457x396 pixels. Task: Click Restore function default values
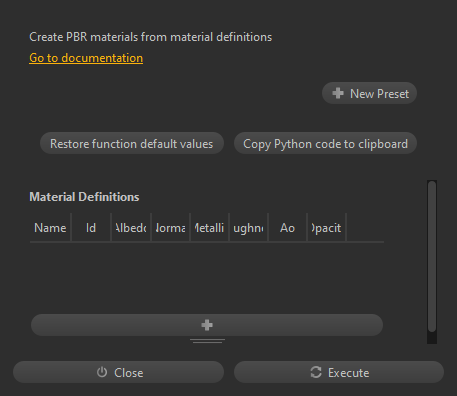(132, 143)
